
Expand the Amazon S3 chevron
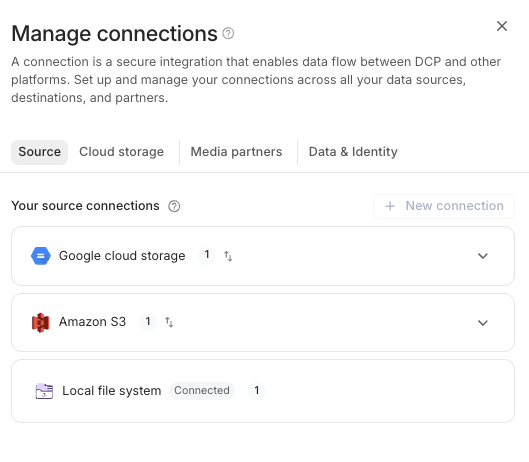point(483,323)
